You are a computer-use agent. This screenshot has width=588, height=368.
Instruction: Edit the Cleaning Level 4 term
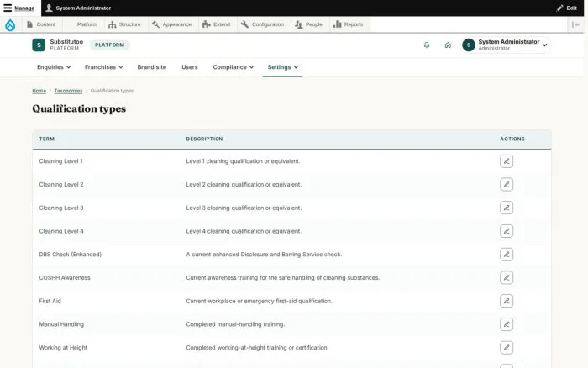click(507, 231)
